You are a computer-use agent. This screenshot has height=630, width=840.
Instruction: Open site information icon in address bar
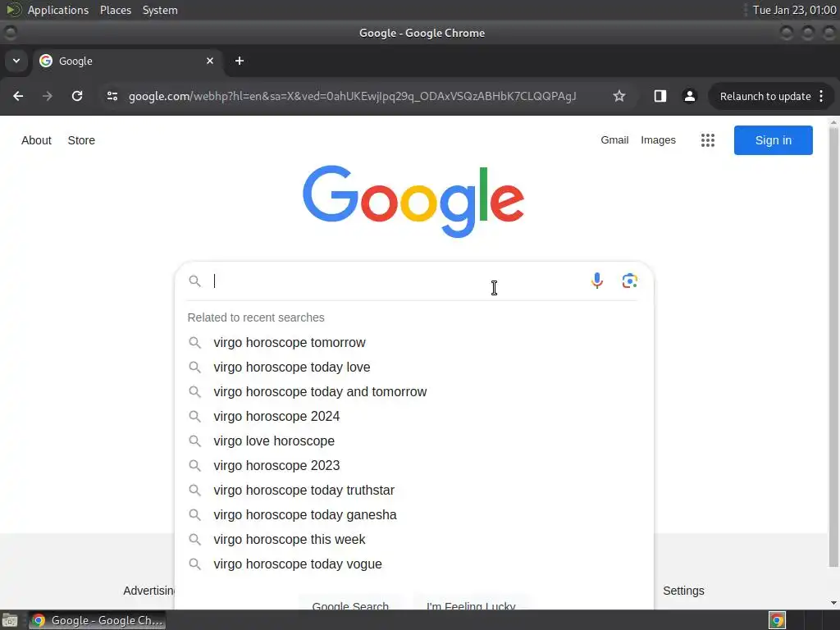[x=112, y=96]
